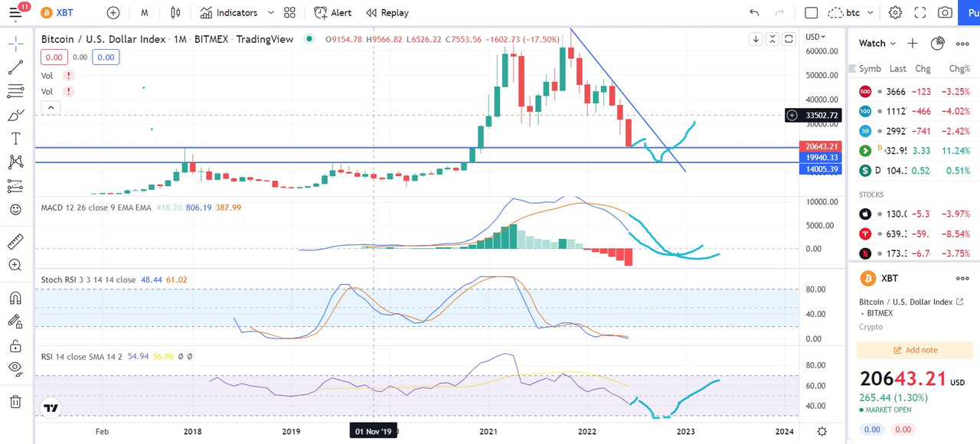The height and width of the screenshot is (444, 980).
Task: Open Bitcoin symbol page external link
Action: (x=960, y=302)
